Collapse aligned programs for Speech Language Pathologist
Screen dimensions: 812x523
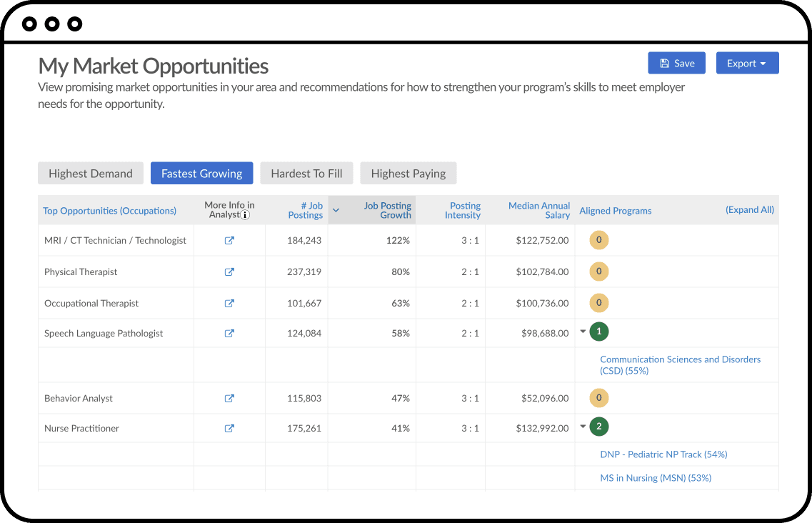(x=583, y=332)
